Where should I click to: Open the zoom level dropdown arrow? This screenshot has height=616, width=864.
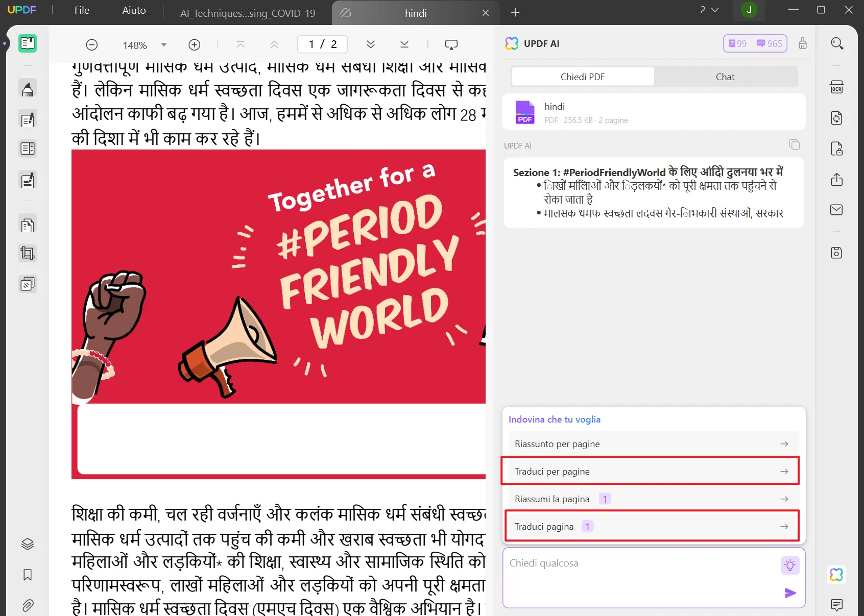[x=164, y=45]
